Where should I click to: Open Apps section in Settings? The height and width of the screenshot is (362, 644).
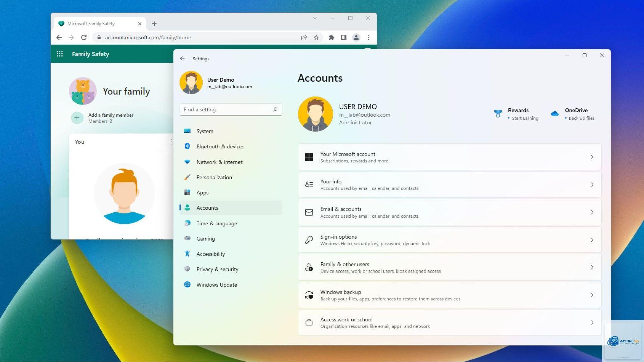click(231, 193)
